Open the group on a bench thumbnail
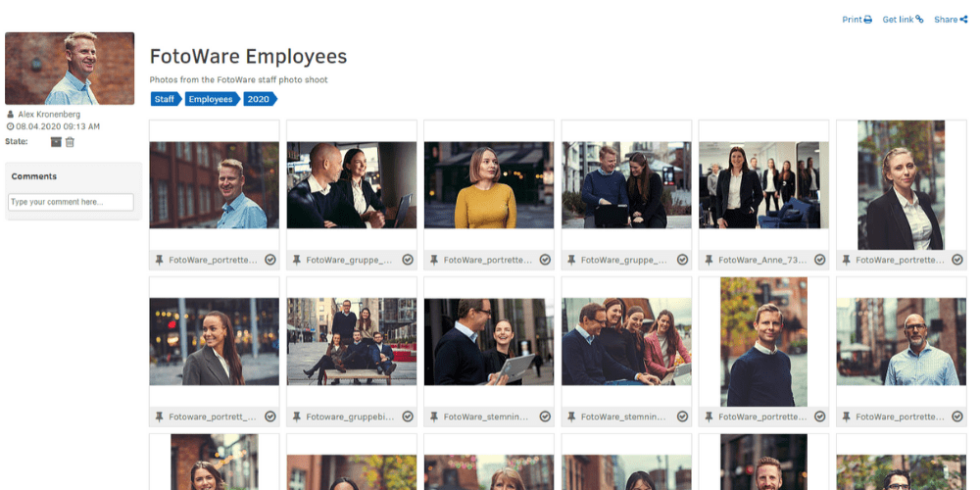Viewport: 980px width, 490px height. [x=351, y=342]
